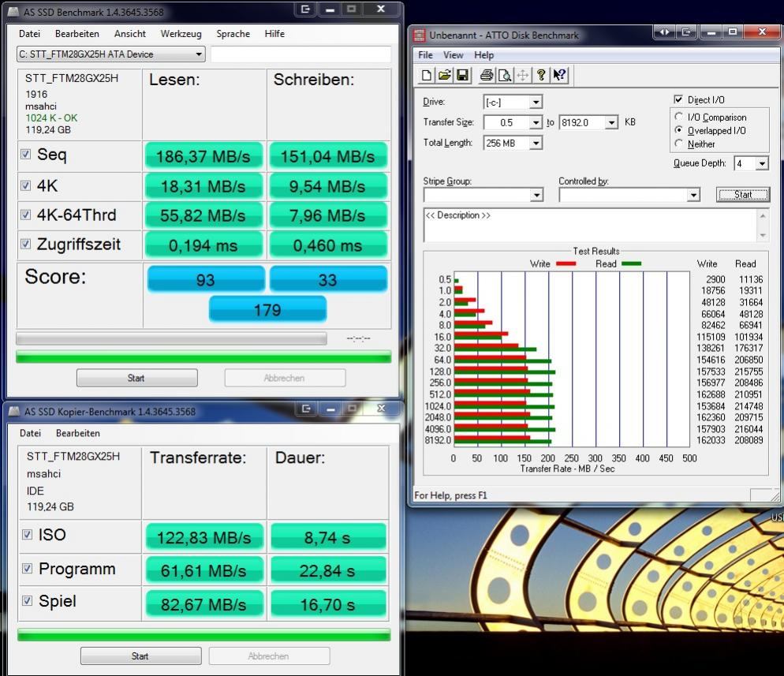Click the AS SSD Benchmark title bar icon
This screenshot has height=676, width=784.
(x=13, y=12)
